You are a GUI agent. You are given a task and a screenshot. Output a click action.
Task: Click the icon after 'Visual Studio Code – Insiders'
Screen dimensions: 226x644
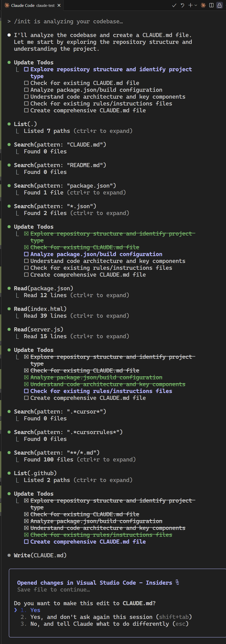point(177,582)
